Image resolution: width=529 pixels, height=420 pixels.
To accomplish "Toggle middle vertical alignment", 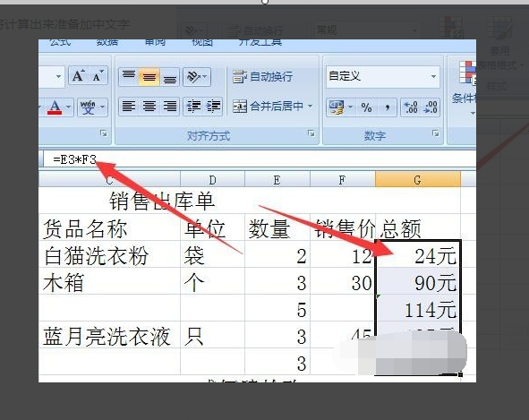I will click(149, 77).
